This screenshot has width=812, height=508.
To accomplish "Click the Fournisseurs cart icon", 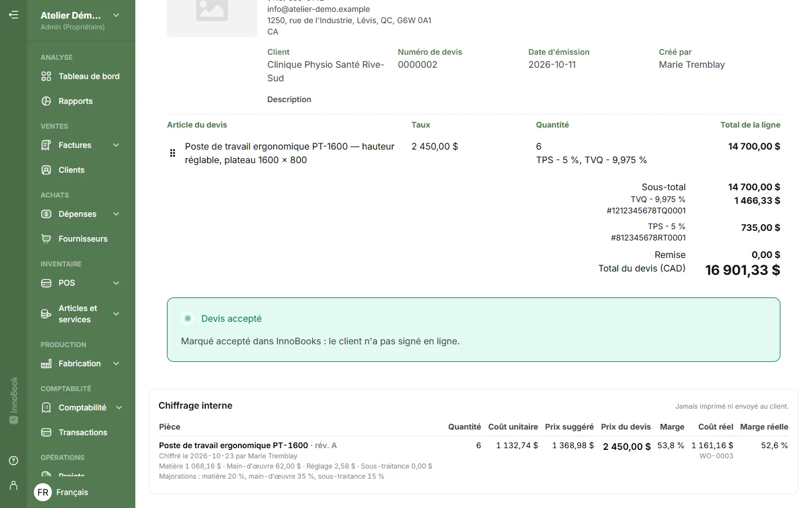I will click(x=46, y=239).
